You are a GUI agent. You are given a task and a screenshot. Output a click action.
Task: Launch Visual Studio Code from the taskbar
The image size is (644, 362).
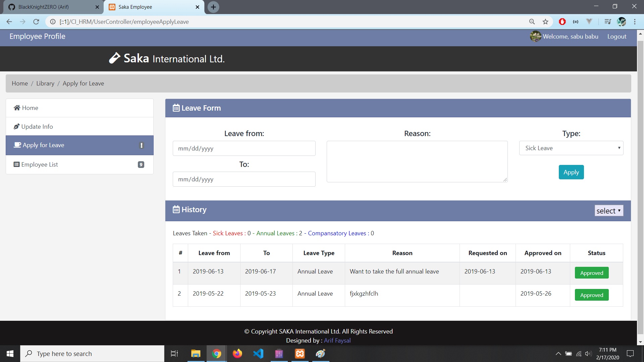coord(258,353)
